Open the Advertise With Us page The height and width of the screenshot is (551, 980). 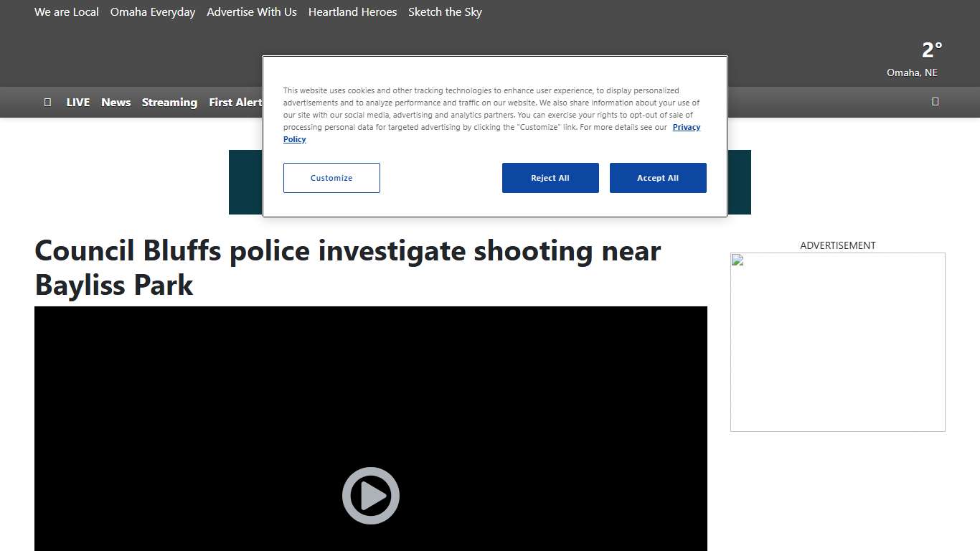[x=251, y=11]
